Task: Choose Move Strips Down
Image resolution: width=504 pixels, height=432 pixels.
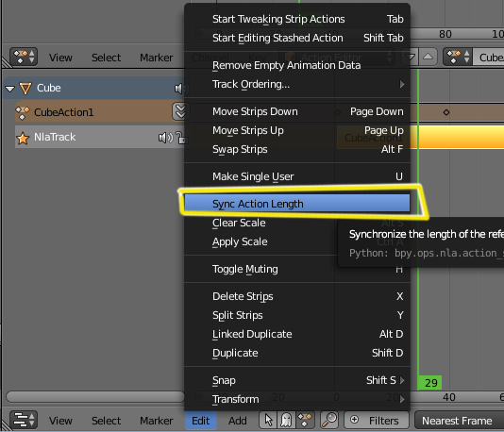Action: [x=297, y=111]
